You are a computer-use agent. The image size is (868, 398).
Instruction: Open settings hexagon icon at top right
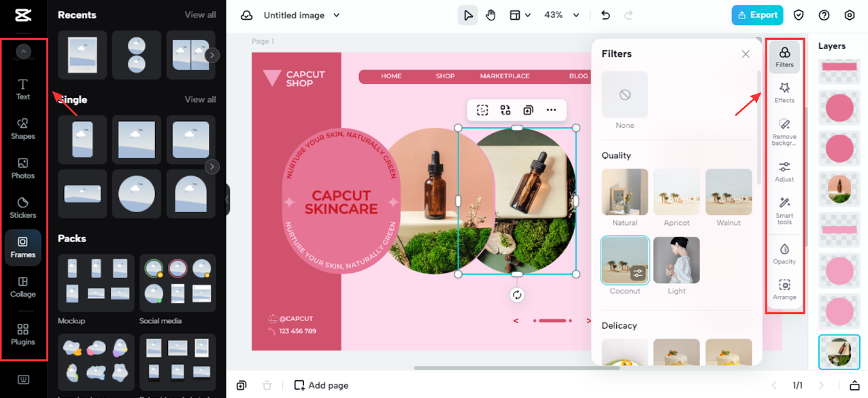coord(850,15)
